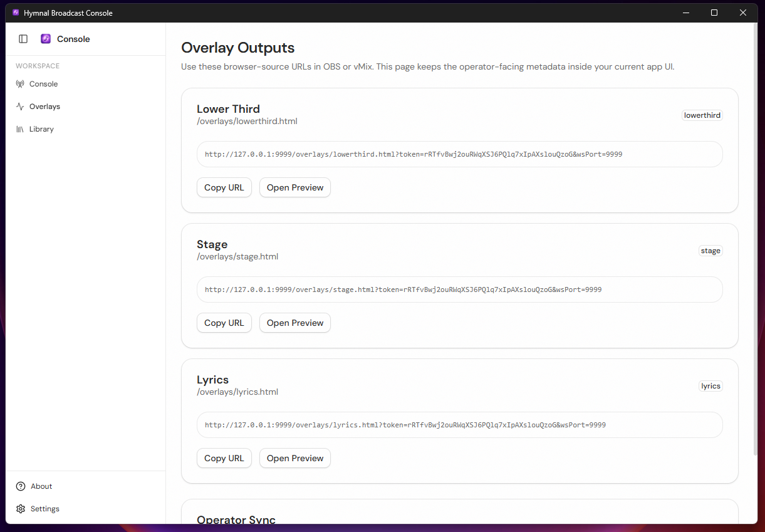Open Preview for the Stage overlay
This screenshot has width=765, height=532.
295,323
